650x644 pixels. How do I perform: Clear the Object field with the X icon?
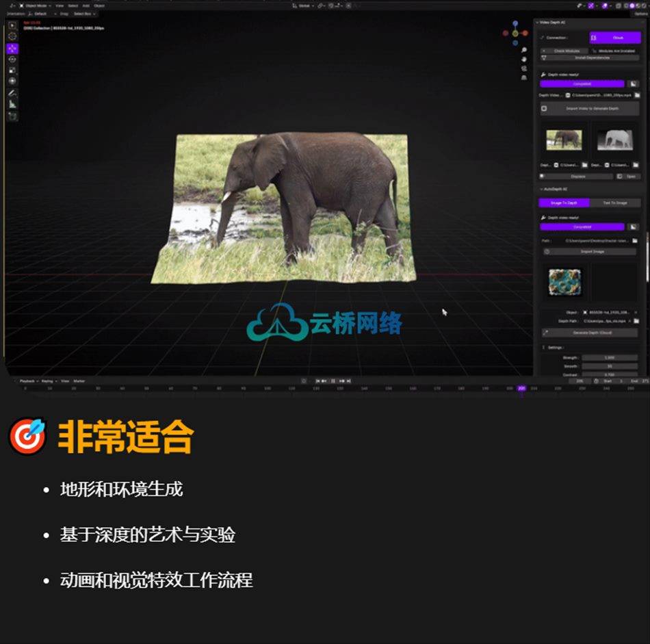coord(636,312)
